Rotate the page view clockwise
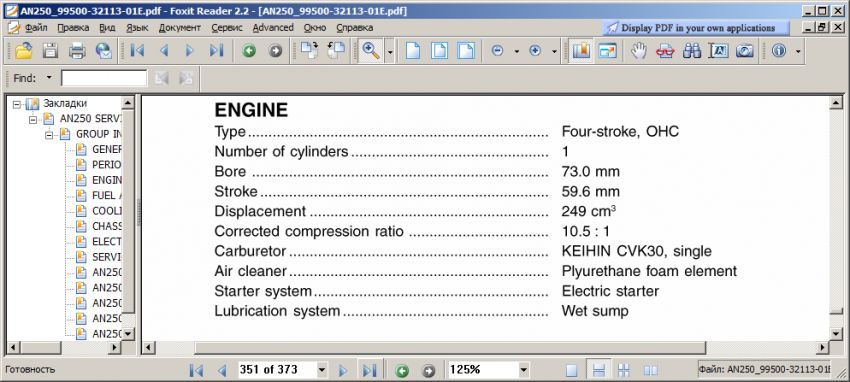This screenshot has height=382, width=850. click(310, 51)
